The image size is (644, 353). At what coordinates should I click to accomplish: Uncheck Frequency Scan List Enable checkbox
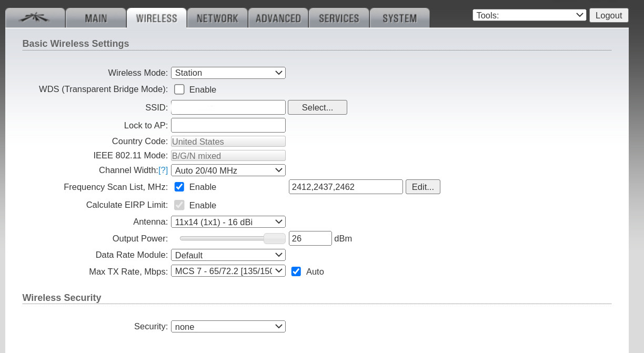click(179, 187)
